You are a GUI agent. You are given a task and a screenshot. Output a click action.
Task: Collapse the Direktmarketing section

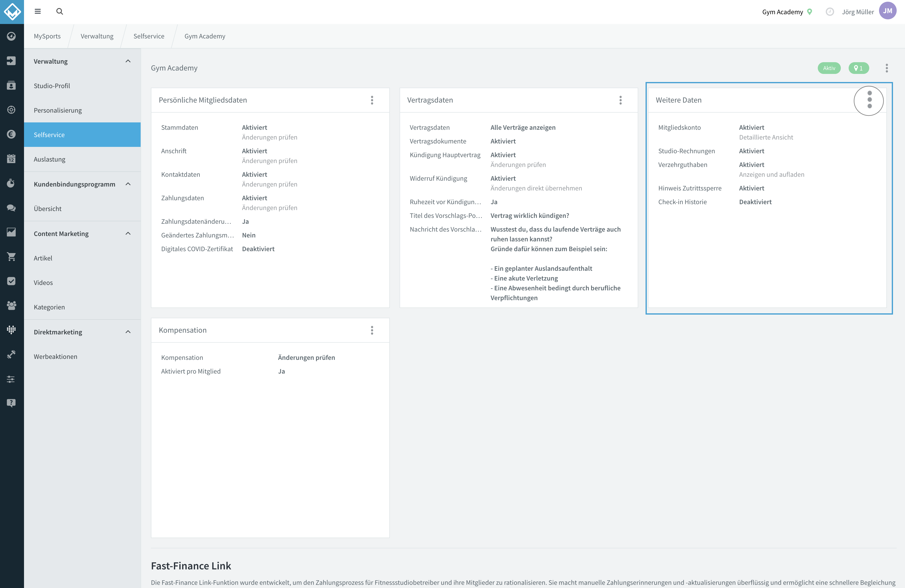128,332
